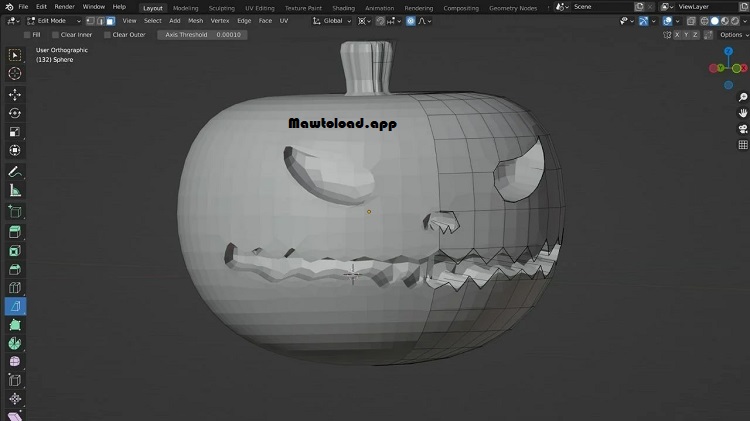Open the Vertex header menu

pos(220,21)
